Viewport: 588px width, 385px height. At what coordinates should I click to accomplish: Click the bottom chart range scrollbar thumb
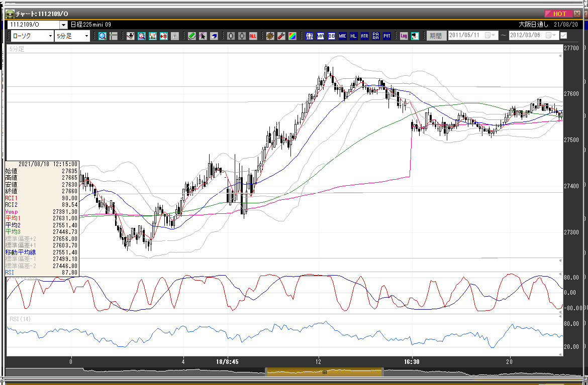coord(324,372)
